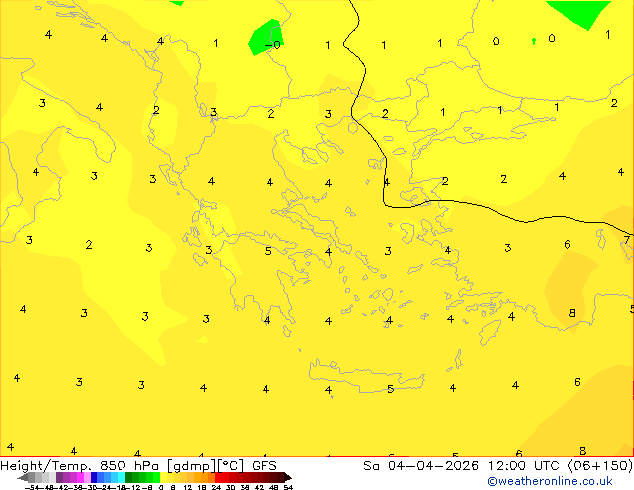634x490 pixels.
Task: Click the dark blue legend swatch near -30
Action: click(94, 477)
